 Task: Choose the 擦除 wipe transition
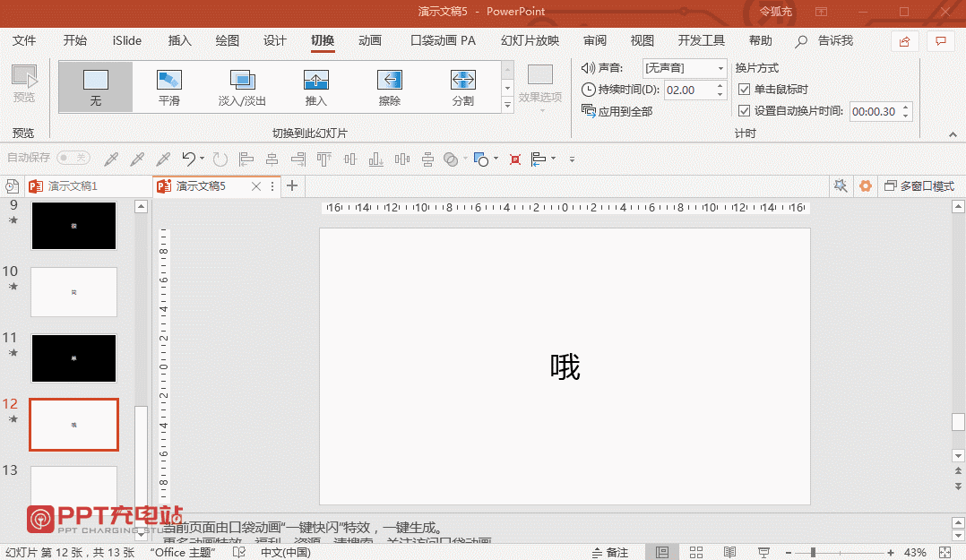389,88
